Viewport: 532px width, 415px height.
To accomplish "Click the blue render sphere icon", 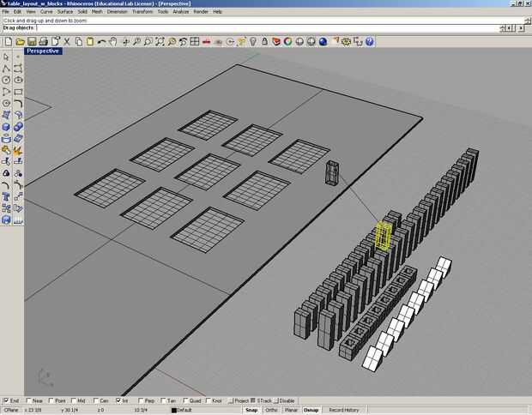I will click(323, 42).
